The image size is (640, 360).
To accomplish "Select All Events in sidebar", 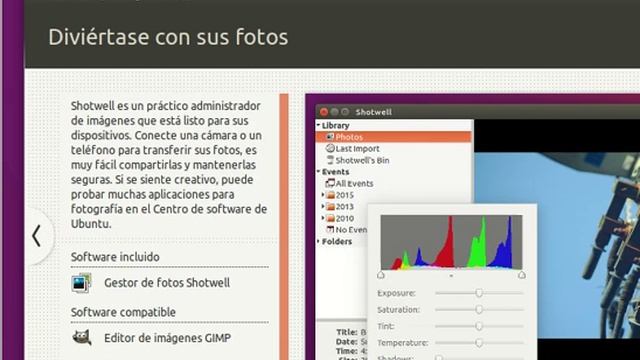I will (354, 184).
